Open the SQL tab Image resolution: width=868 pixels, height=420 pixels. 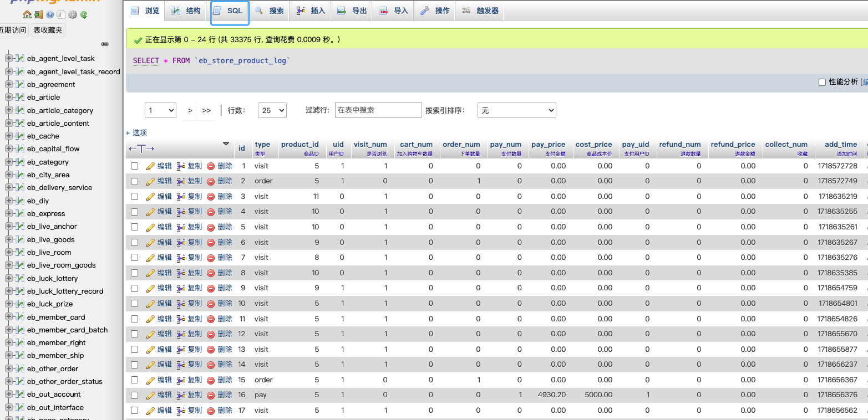pos(230,11)
